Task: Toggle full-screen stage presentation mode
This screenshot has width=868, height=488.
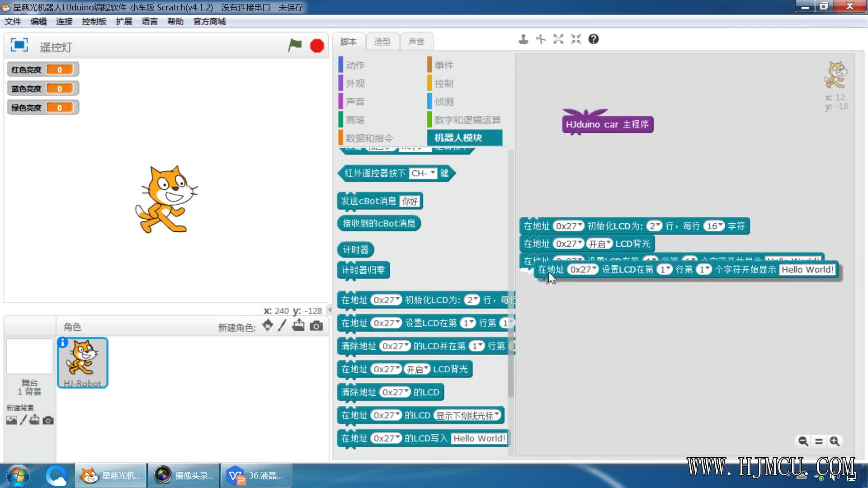Action: pyautogui.click(x=19, y=45)
